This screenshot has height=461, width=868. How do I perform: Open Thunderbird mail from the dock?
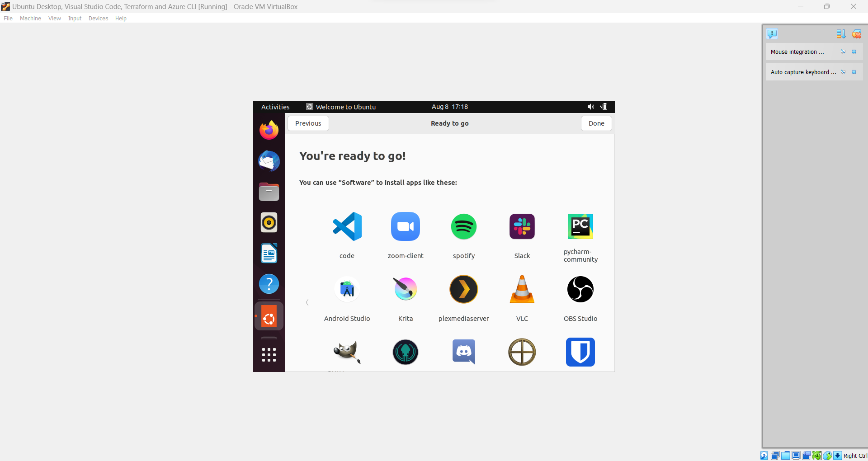269,161
